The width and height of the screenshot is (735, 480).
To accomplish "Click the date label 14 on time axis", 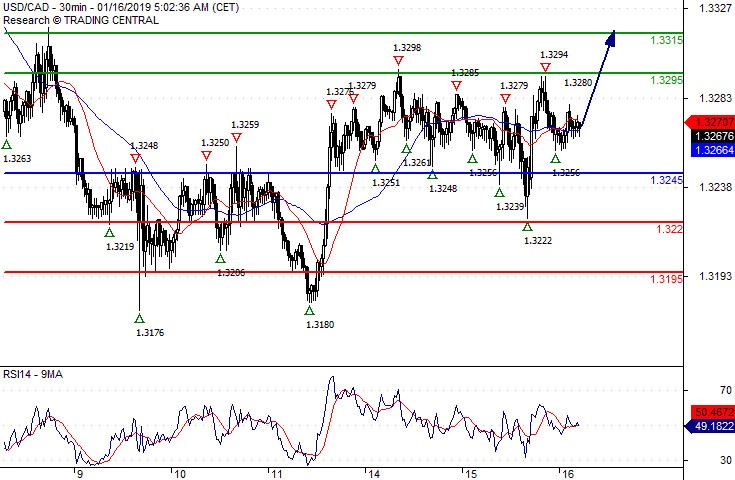I will coord(371,472).
